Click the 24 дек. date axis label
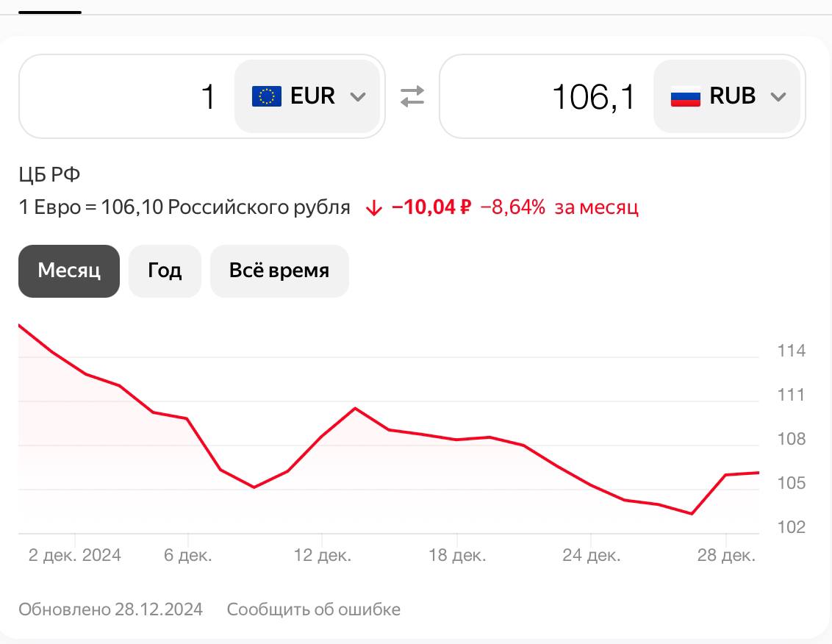This screenshot has width=832, height=644. coord(591,556)
